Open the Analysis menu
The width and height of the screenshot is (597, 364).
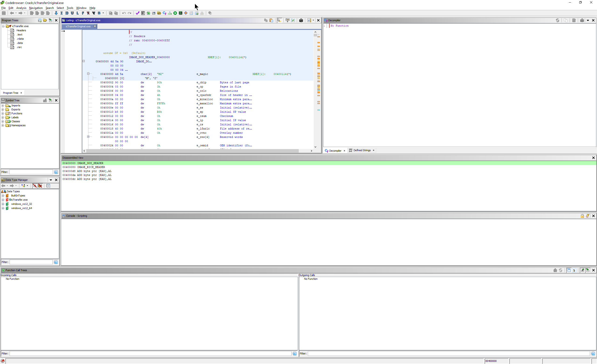pos(21,8)
